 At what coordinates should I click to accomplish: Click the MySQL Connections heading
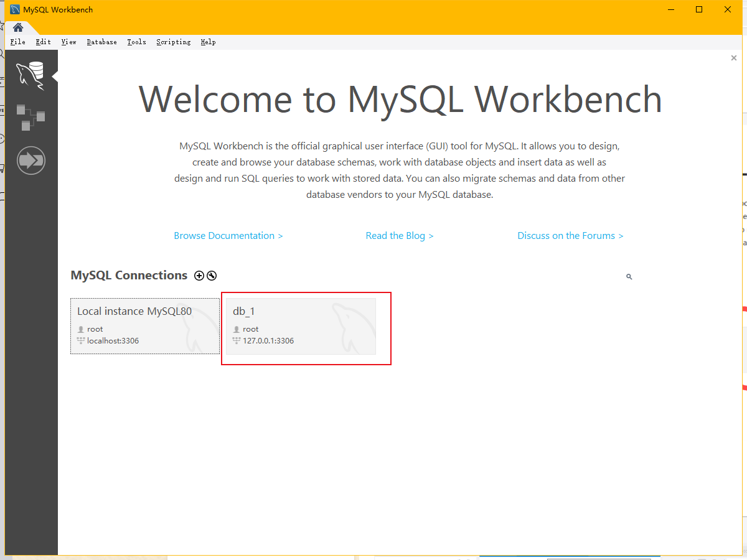click(x=129, y=275)
